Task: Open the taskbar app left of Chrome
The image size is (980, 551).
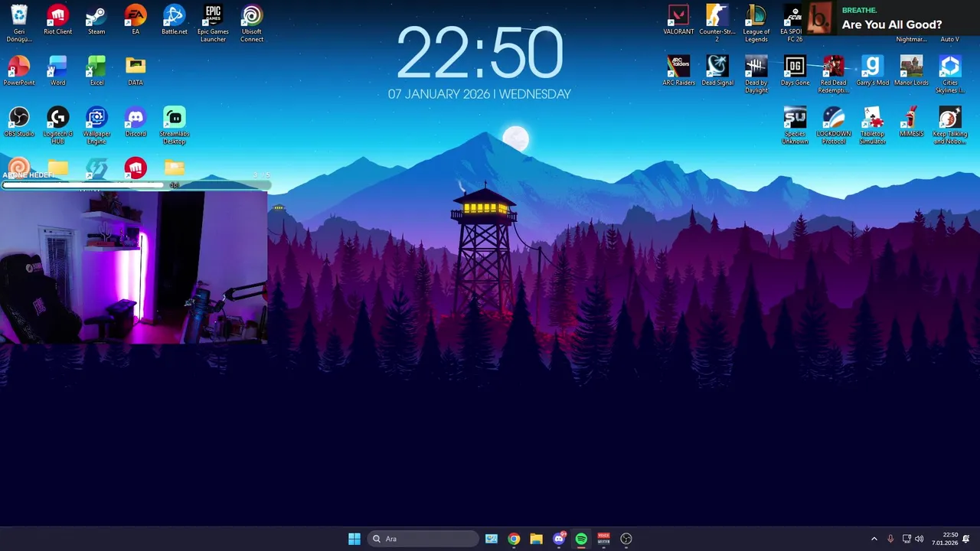Action: pyautogui.click(x=492, y=539)
